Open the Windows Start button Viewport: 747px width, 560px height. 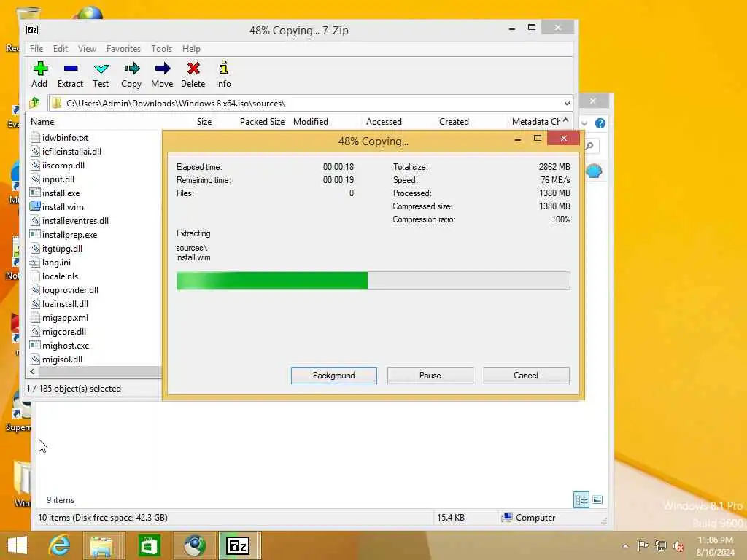18,545
